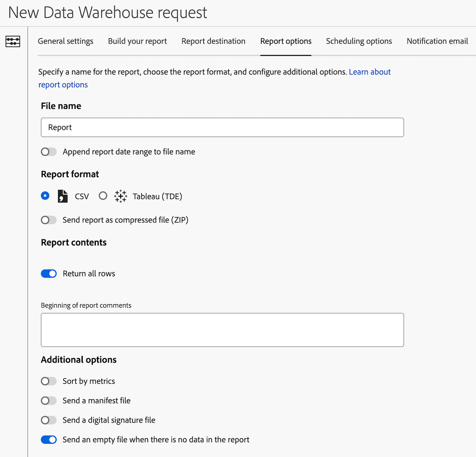Select the CSV radio button
476x457 pixels.
tap(45, 196)
